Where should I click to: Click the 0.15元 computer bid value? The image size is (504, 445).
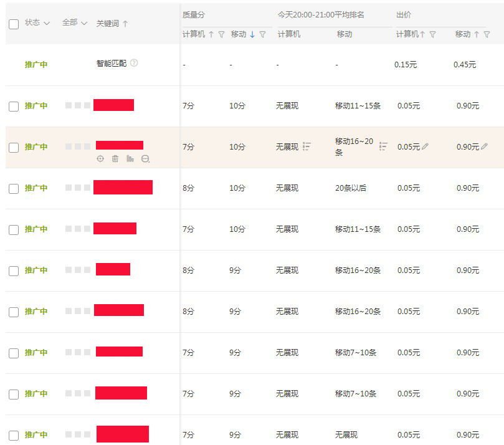click(x=406, y=65)
